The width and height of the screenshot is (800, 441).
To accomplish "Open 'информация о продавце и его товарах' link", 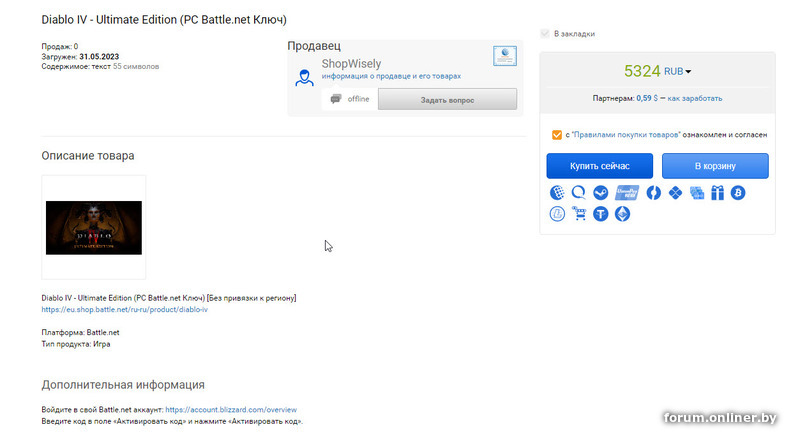I will click(x=391, y=76).
